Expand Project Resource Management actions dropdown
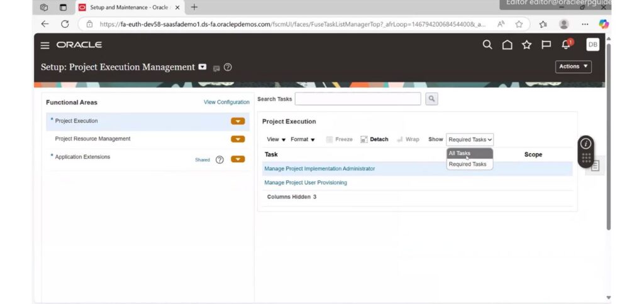 pos(238,139)
